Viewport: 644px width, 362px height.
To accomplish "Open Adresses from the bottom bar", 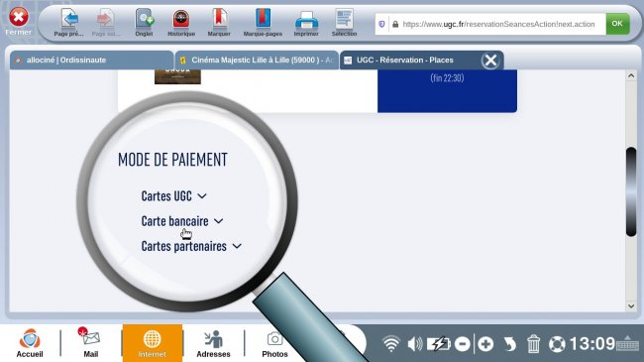I will 213,343.
